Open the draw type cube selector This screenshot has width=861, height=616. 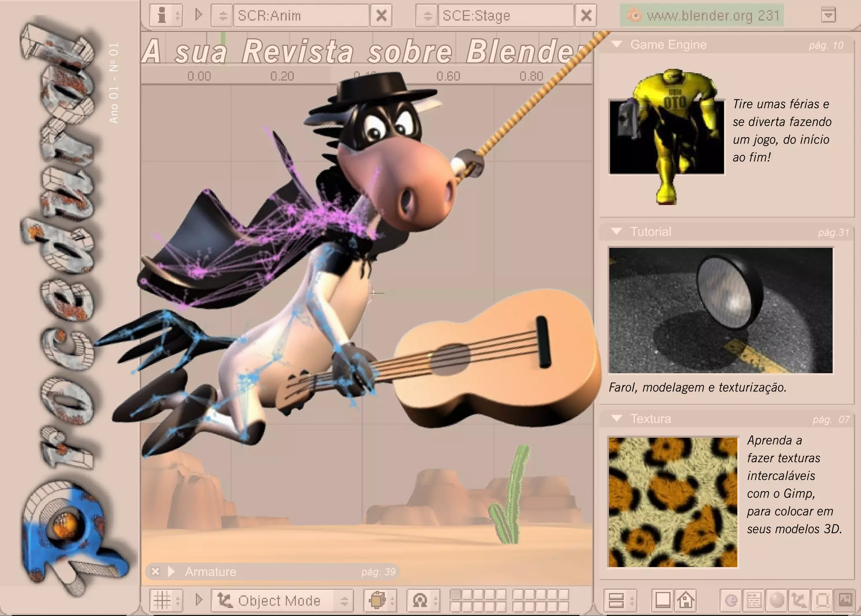coord(377,600)
